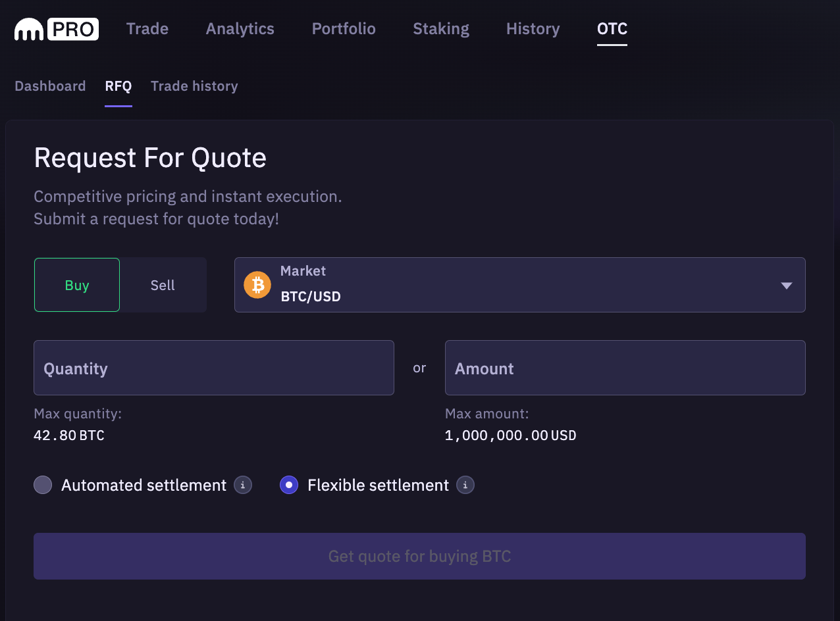
Task: Focus the Quantity input field
Action: pos(214,368)
